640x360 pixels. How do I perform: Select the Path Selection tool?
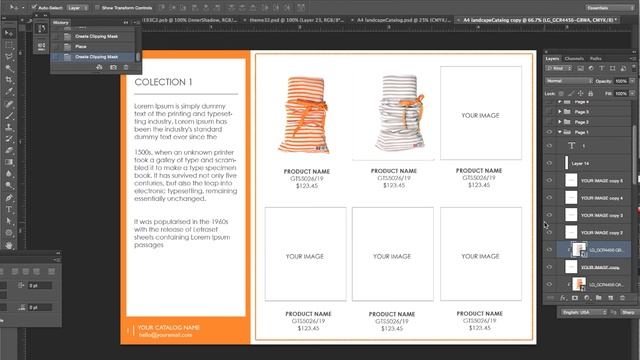point(9,221)
